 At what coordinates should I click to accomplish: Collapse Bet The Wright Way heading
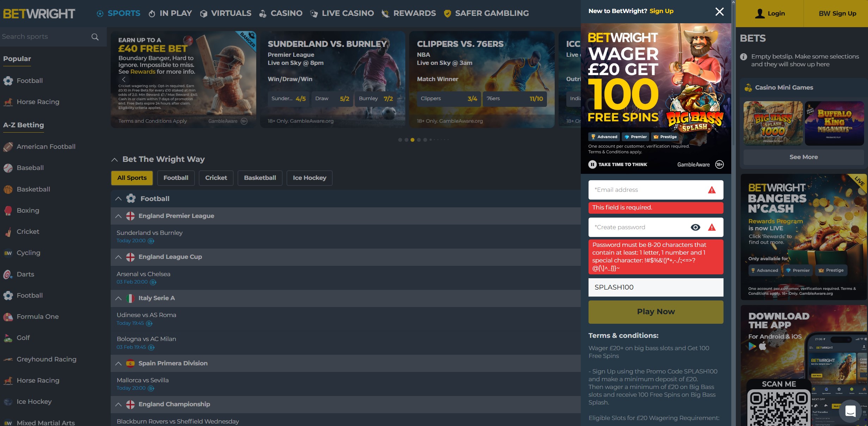click(114, 159)
